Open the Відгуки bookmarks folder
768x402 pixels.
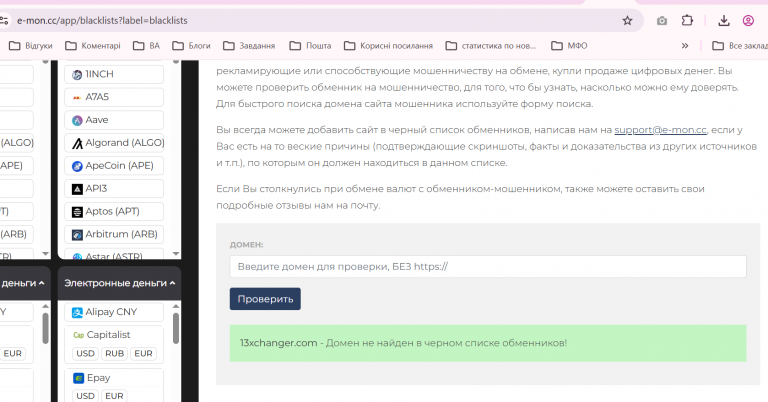coord(31,46)
